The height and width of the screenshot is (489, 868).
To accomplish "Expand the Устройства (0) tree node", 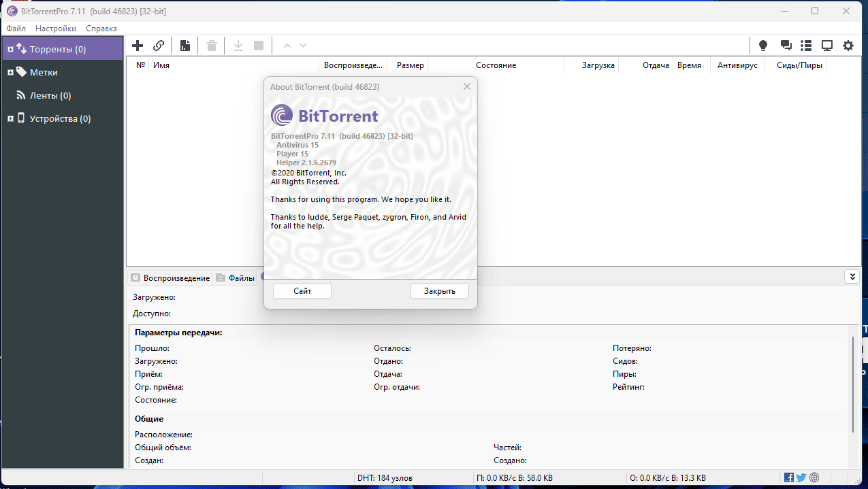I will pyautogui.click(x=10, y=118).
